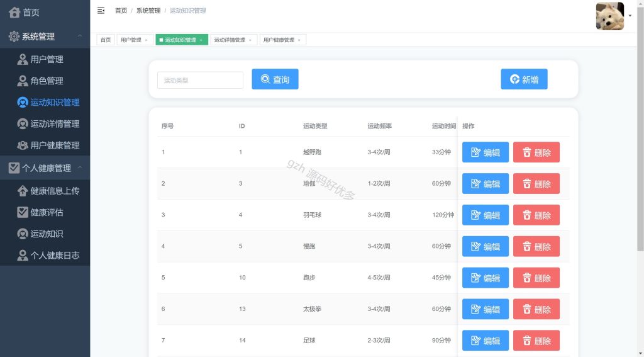Click the page vertical scrollbar

(x=640, y=128)
